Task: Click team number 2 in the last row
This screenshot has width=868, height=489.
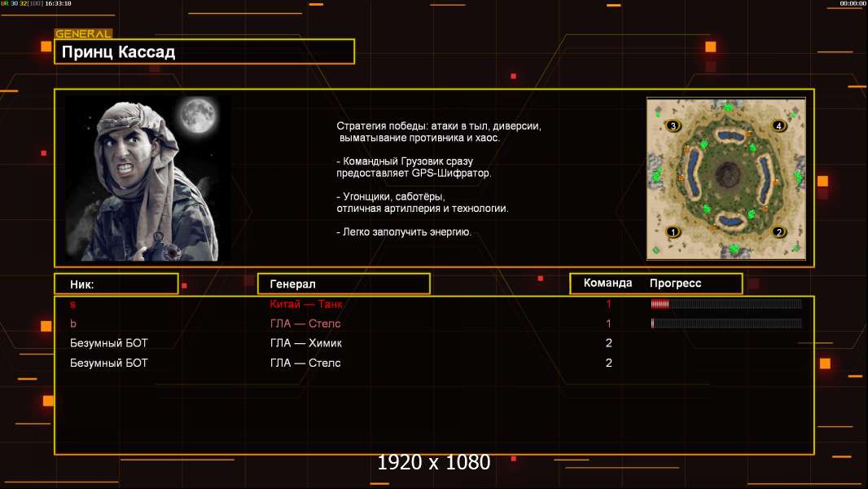Action: 609,363
